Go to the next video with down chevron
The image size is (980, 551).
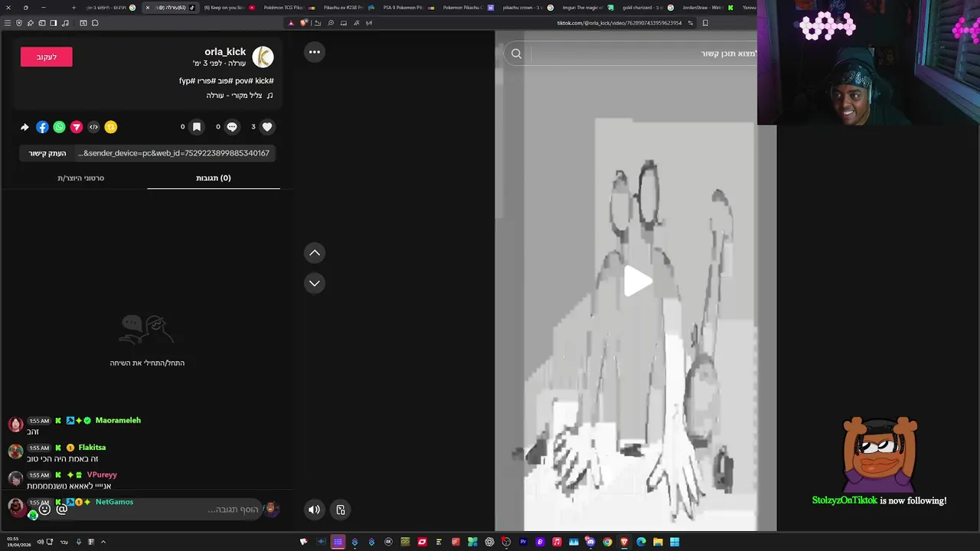pos(315,283)
